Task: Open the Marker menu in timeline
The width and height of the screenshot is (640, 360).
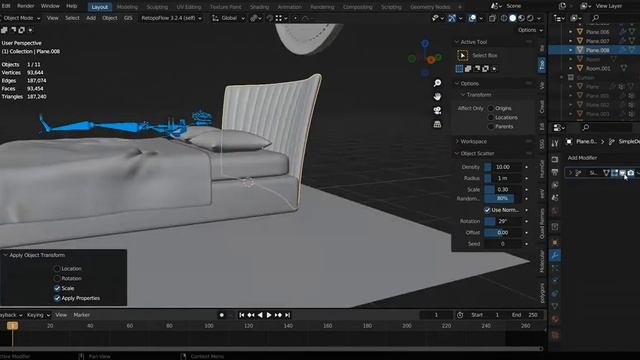Action: click(82, 315)
